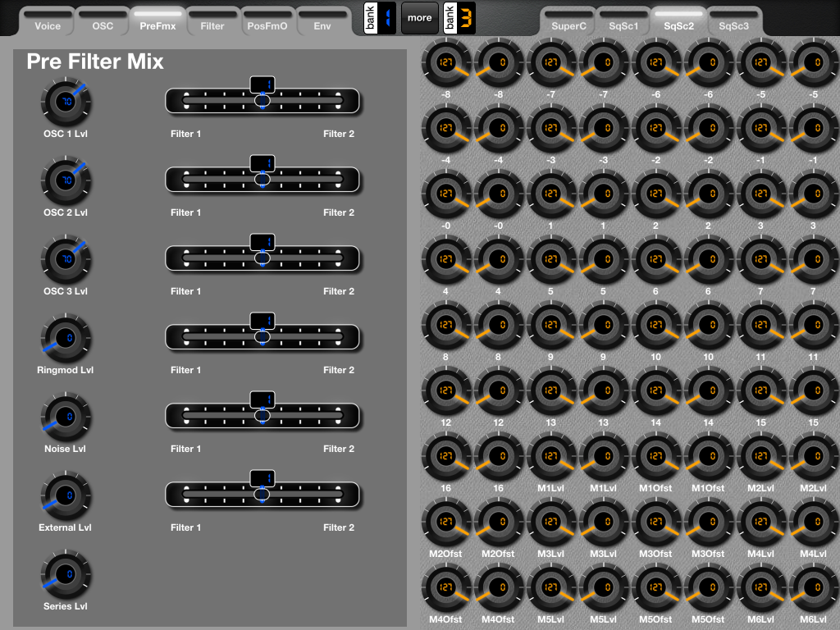Click the step 14 knob showing 0
The width and height of the screenshot is (840, 630).
click(x=708, y=390)
